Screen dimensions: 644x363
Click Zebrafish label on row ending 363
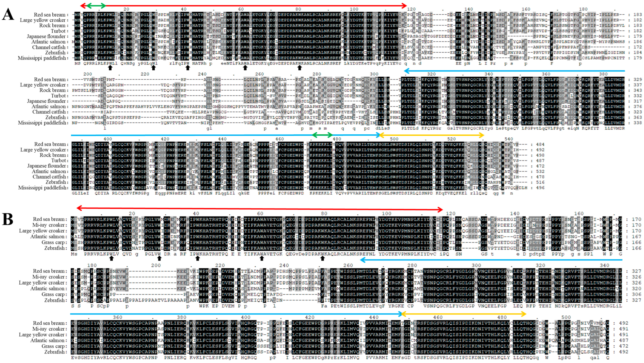[55, 117]
